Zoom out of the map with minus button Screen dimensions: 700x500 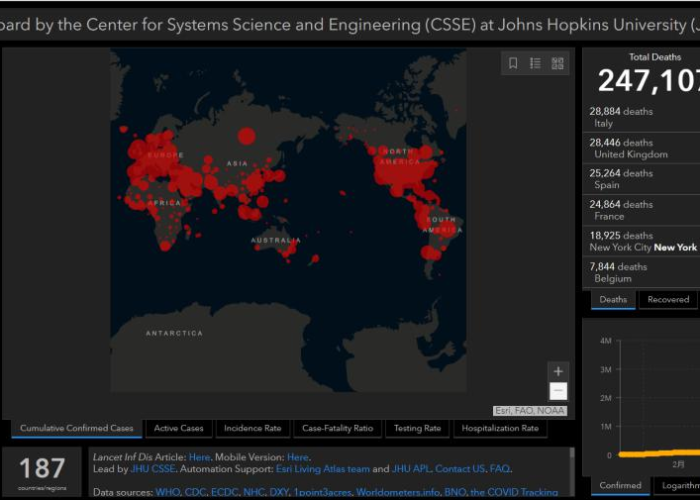click(x=558, y=391)
